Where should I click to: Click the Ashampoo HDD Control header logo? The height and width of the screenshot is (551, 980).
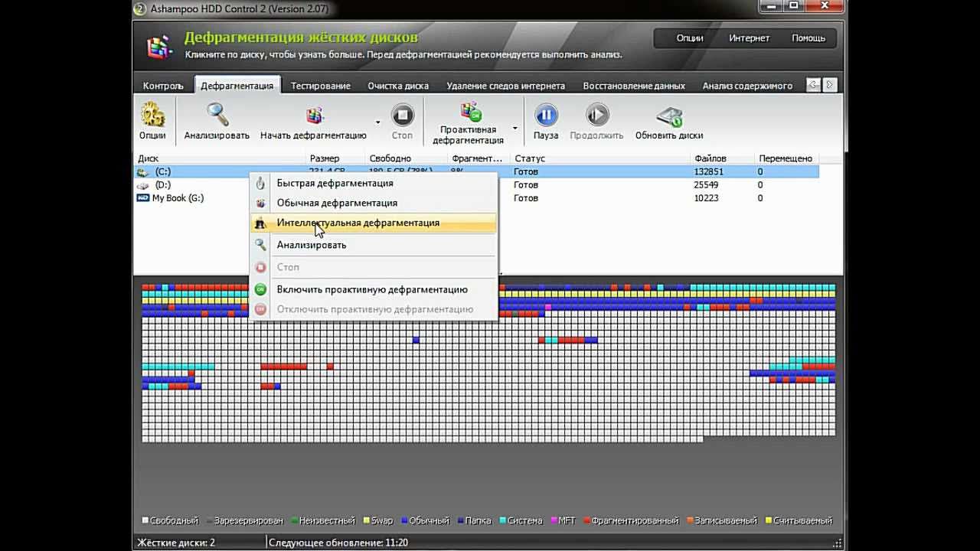coord(160,46)
